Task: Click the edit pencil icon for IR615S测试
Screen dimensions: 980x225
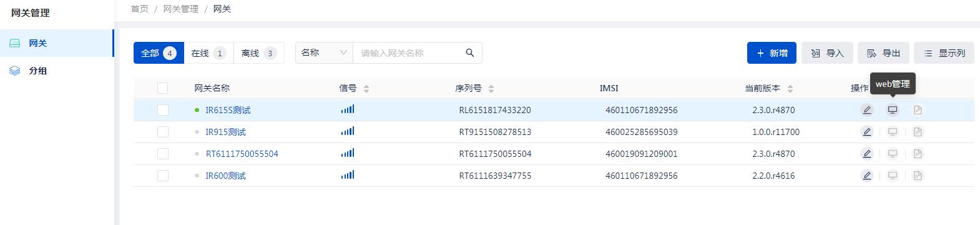Action: click(x=867, y=110)
